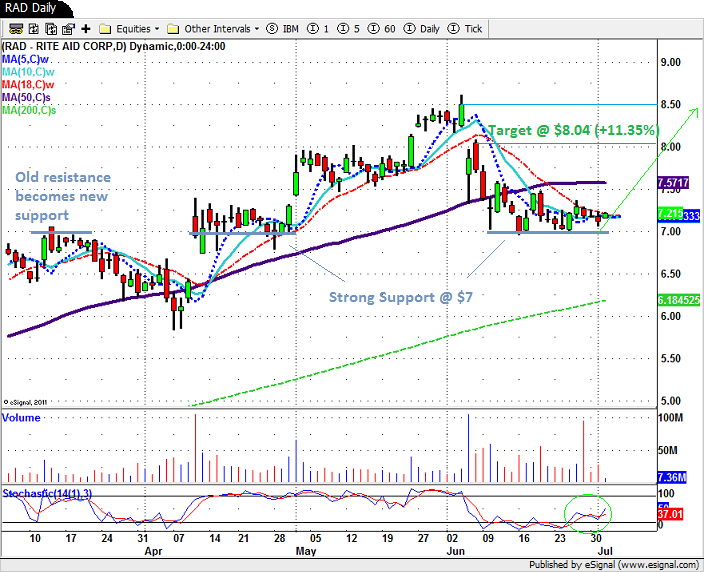
Task: Switch to the 5 minute interval
Action: click(348, 29)
